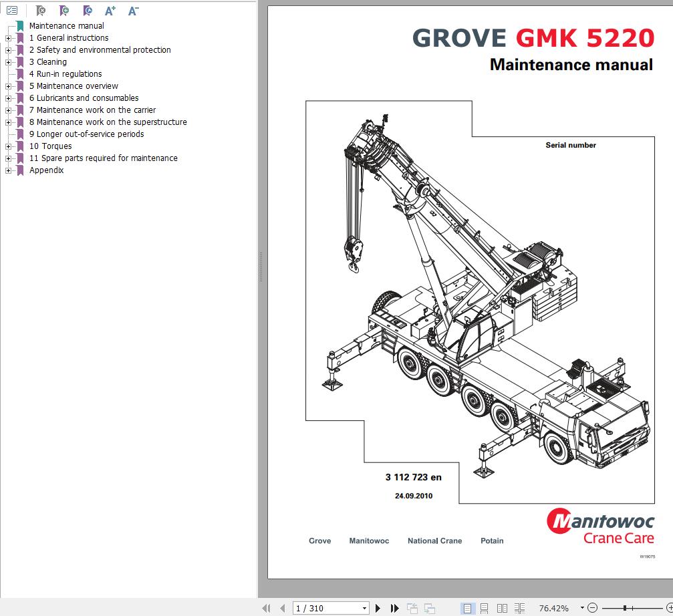This screenshot has width=673, height=616.
Task: Click the panel splitter grip handle
Action: click(x=261, y=267)
